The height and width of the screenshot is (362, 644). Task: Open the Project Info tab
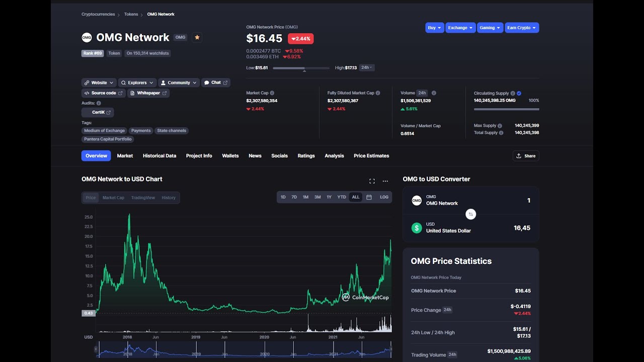tap(199, 156)
